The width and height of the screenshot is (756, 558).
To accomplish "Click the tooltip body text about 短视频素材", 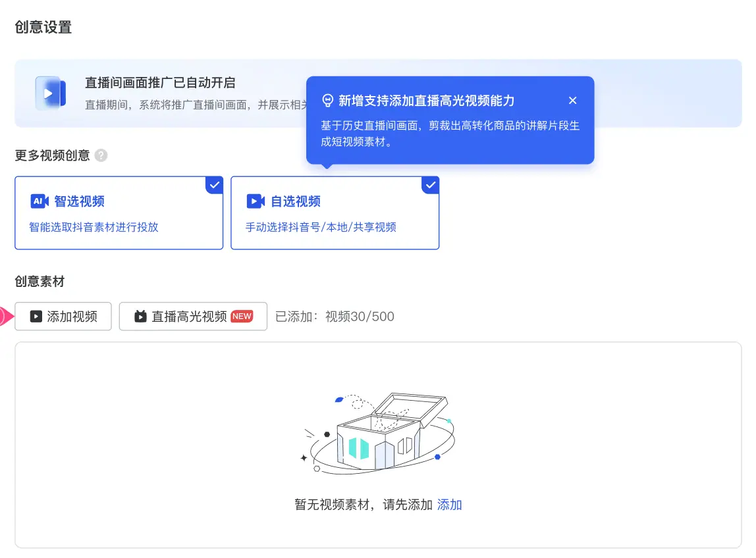I will (x=450, y=134).
